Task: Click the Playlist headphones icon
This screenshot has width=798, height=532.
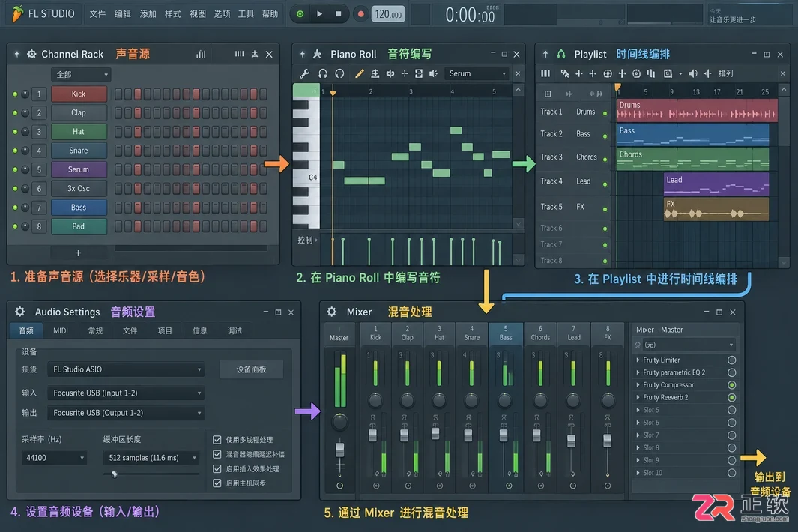Action: (x=561, y=54)
